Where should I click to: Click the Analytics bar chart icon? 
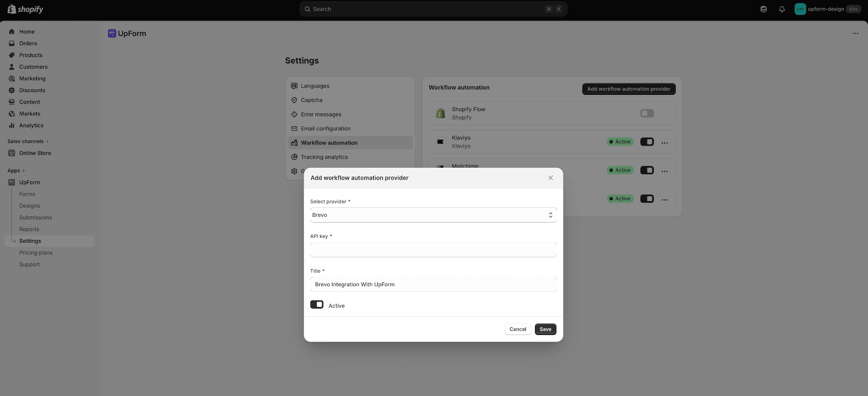click(12, 126)
